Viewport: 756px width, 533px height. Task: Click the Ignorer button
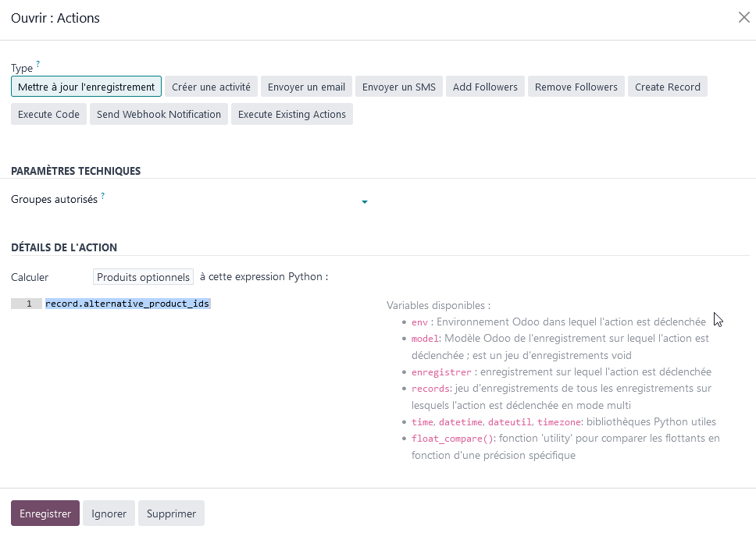[109, 513]
